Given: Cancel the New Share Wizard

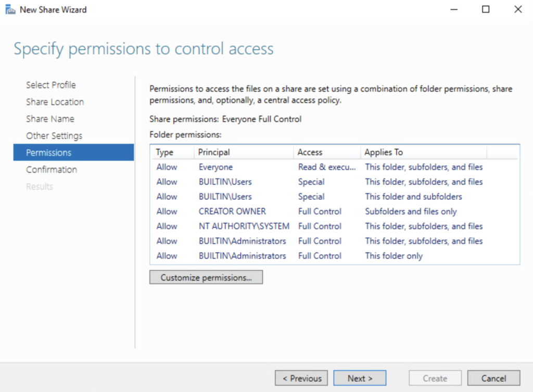Looking at the screenshot, I should pos(493,378).
